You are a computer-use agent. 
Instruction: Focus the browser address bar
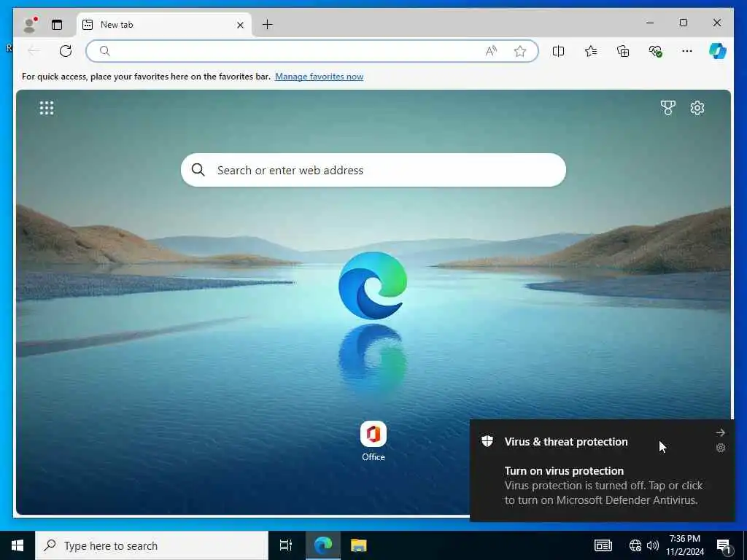click(312, 51)
